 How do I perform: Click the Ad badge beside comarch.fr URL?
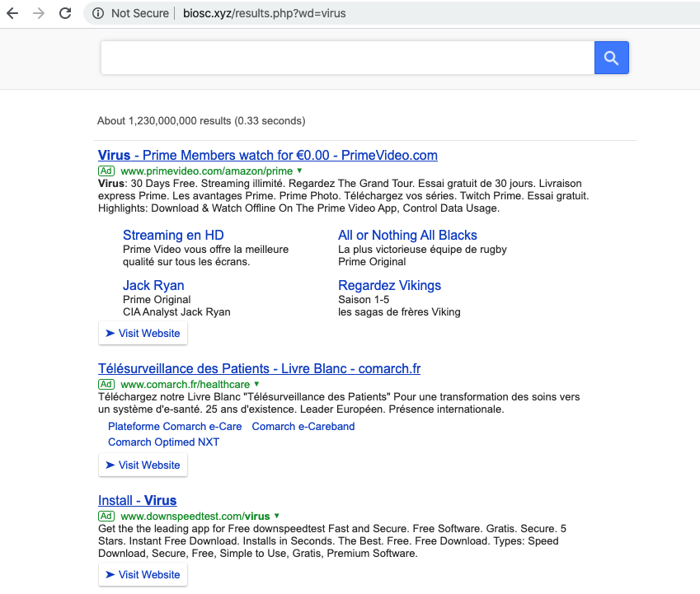pyautogui.click(x=106, y=384)
